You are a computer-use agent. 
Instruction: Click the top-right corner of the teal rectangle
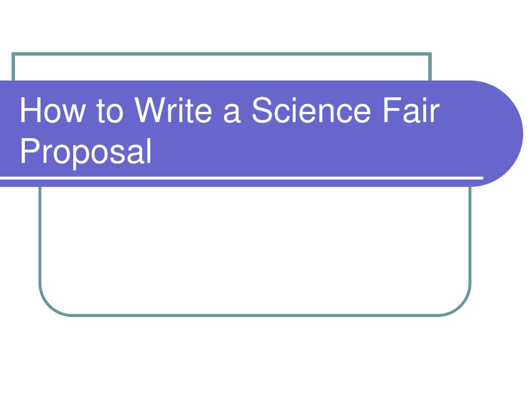[x=430, y=54]
